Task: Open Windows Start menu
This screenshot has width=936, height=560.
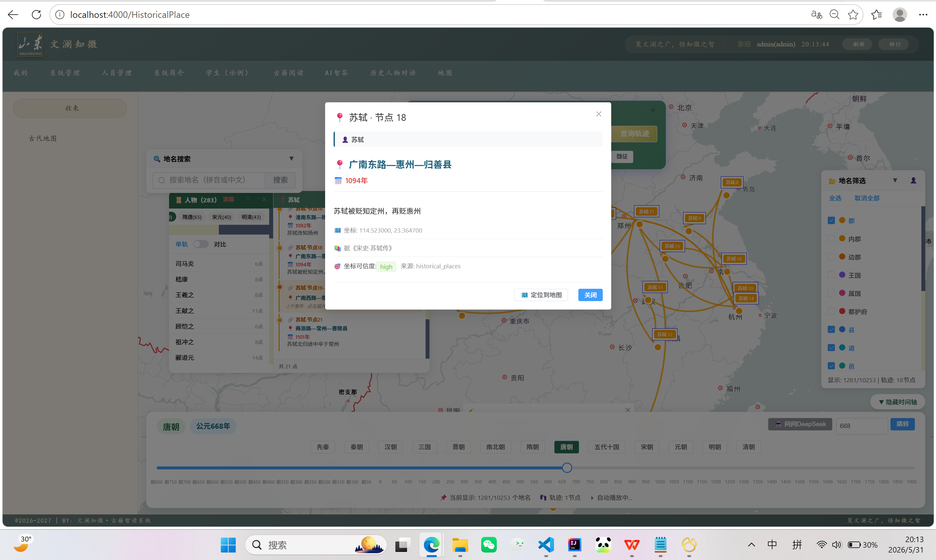Action: click(228, 545)
